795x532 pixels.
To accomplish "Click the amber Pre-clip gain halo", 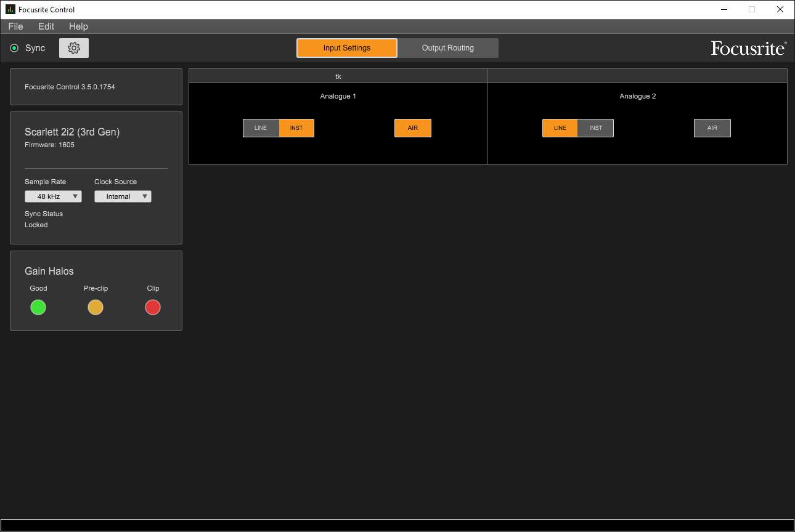I will 96,307.
